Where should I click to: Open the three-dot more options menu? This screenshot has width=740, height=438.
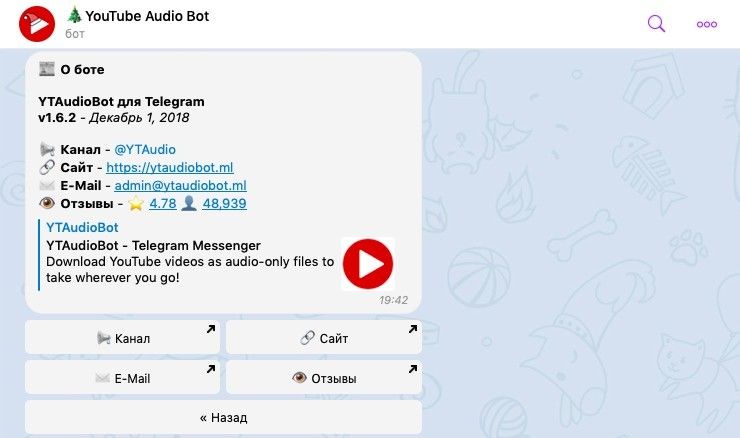[707, 24]
